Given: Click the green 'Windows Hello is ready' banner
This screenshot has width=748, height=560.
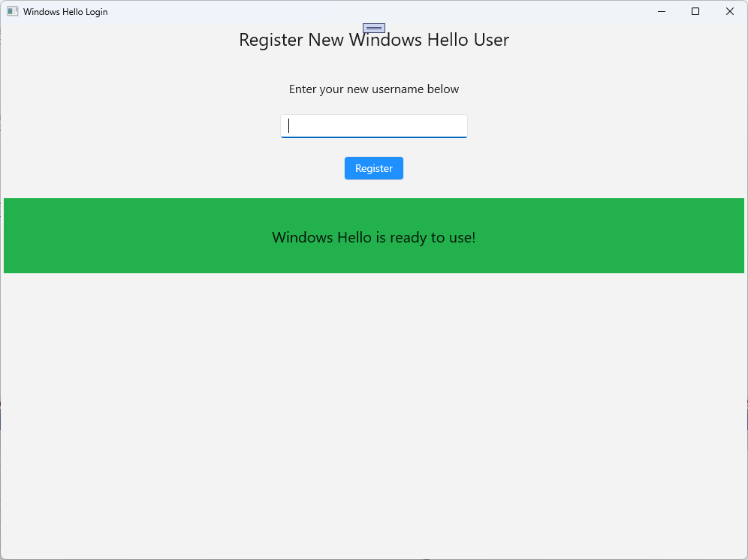Looking at the screenshot, I should (373, 236).
